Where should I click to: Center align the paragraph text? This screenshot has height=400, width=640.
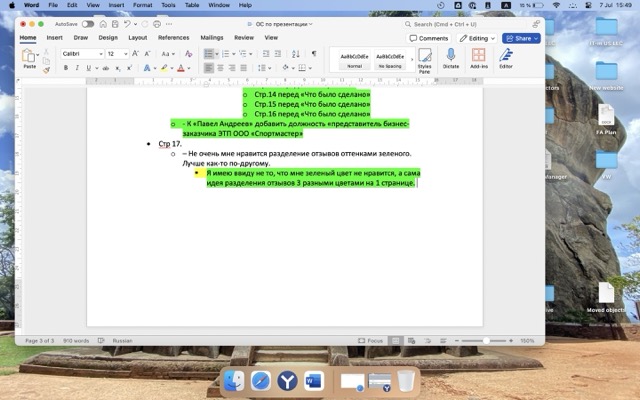(221, 68)
